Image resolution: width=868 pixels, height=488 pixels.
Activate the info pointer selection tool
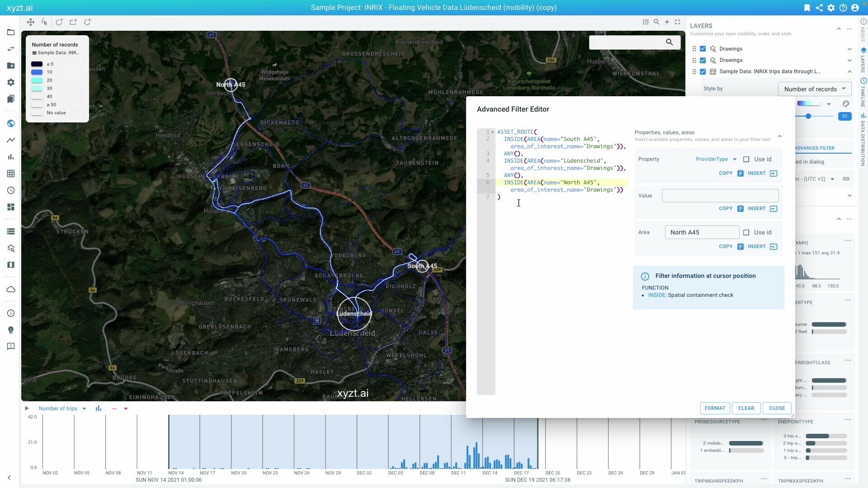44,22
